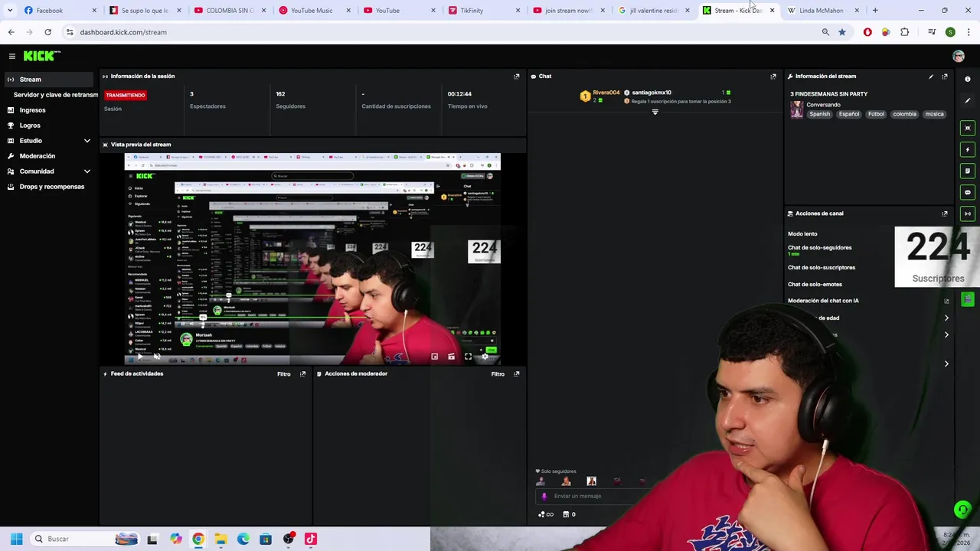Bookmark page with the star icon
Screen dimensions: 980x551
click(842, 32)
